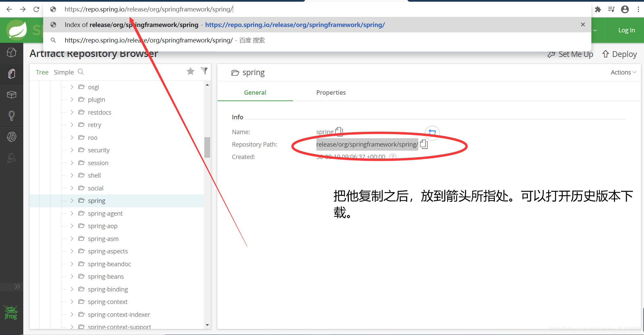Select the spring-context-indexer folder

tap(119, 314)
